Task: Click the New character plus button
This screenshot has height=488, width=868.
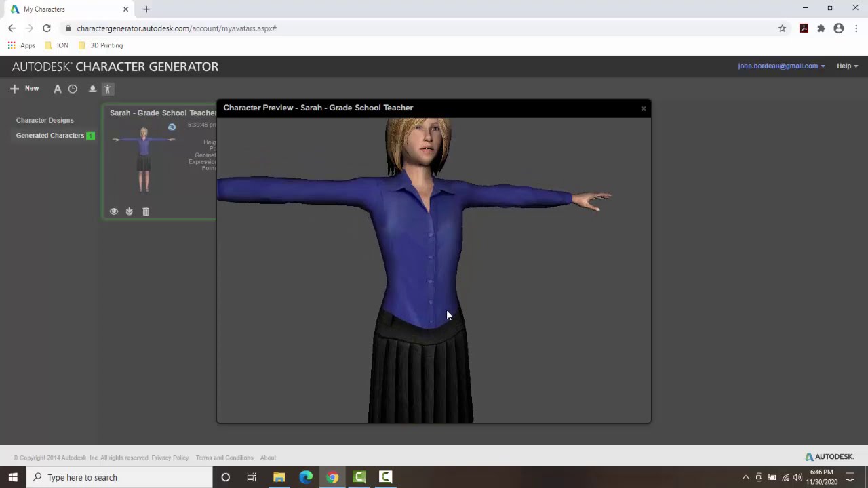Action: point(24,89)
